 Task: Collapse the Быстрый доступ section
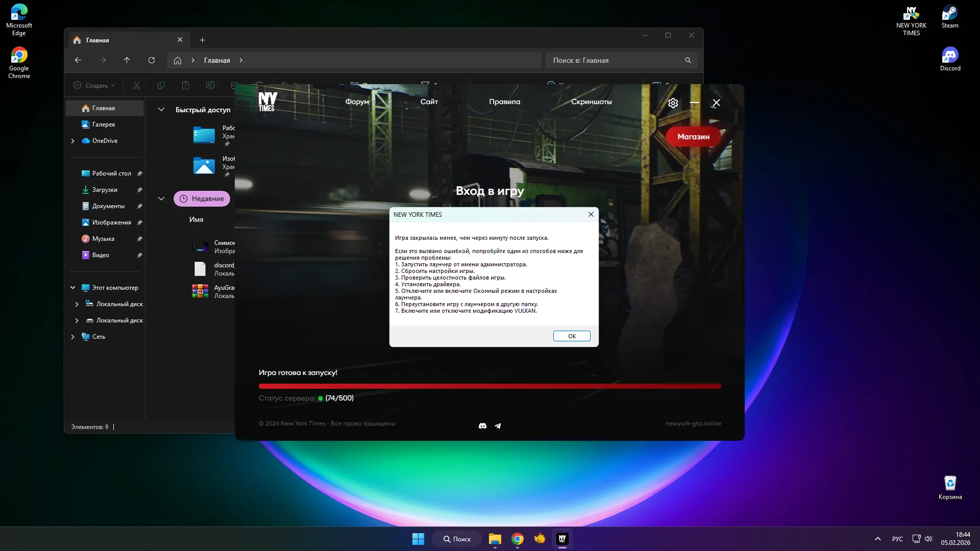pos(161,110)
